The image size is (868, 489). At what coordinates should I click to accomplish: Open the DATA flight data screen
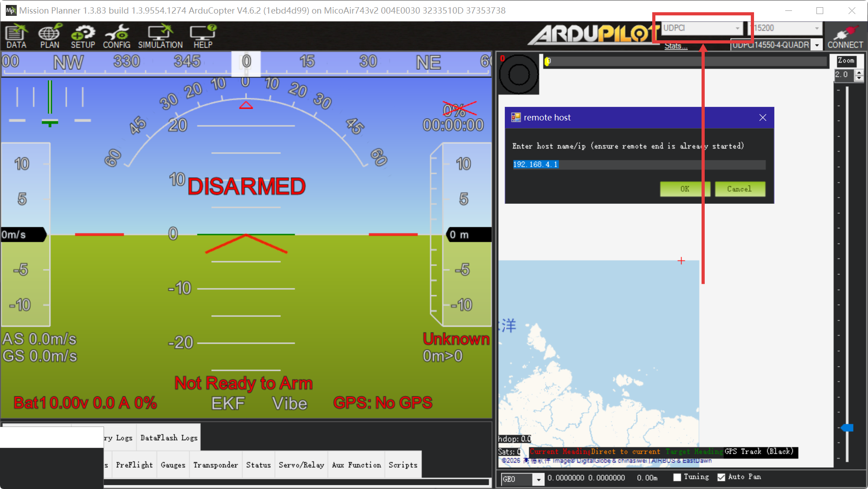[x=16, y=36]
